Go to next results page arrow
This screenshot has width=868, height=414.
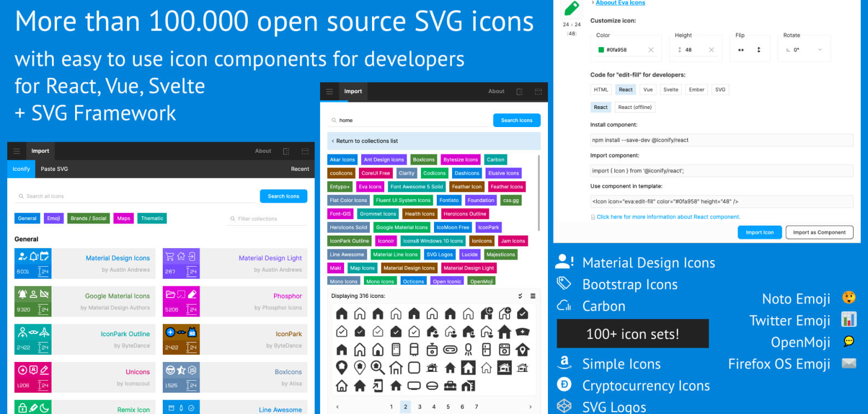(530, 407)
